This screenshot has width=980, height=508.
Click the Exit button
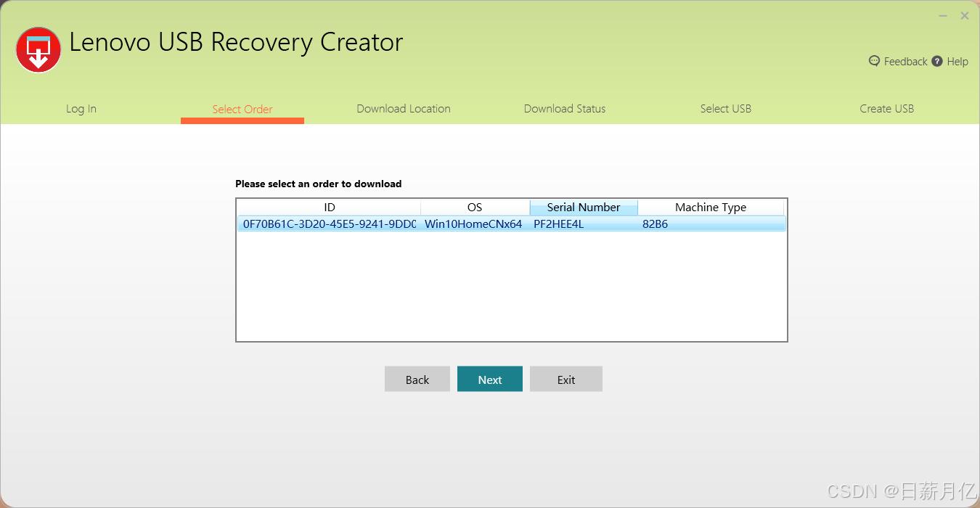[566, 379]
